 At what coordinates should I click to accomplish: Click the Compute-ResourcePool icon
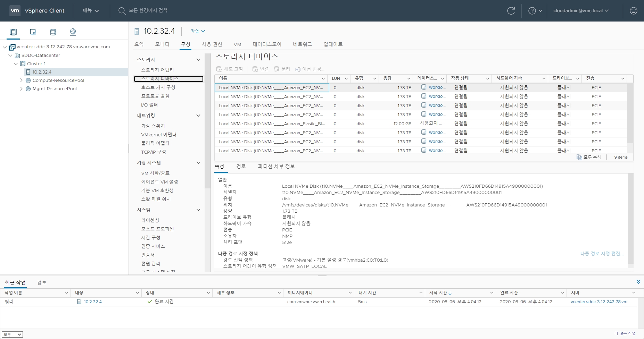click(x=28, y=80)
